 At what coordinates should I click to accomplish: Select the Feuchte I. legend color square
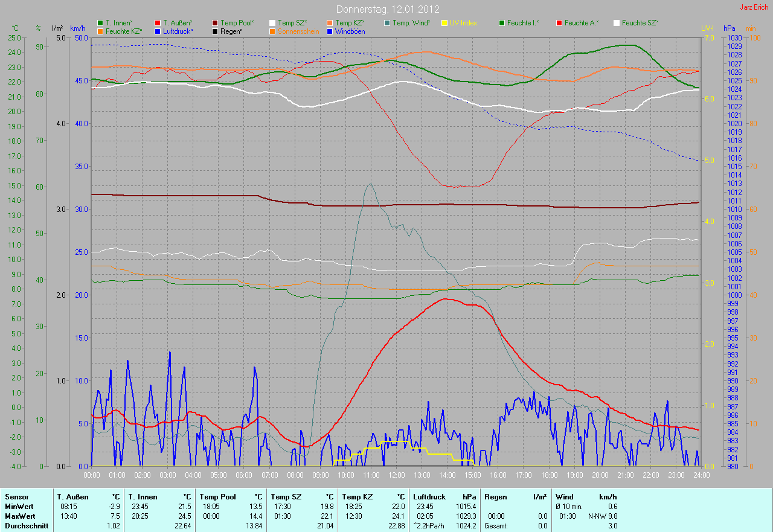pyautogui.click(x=502, y=23)
